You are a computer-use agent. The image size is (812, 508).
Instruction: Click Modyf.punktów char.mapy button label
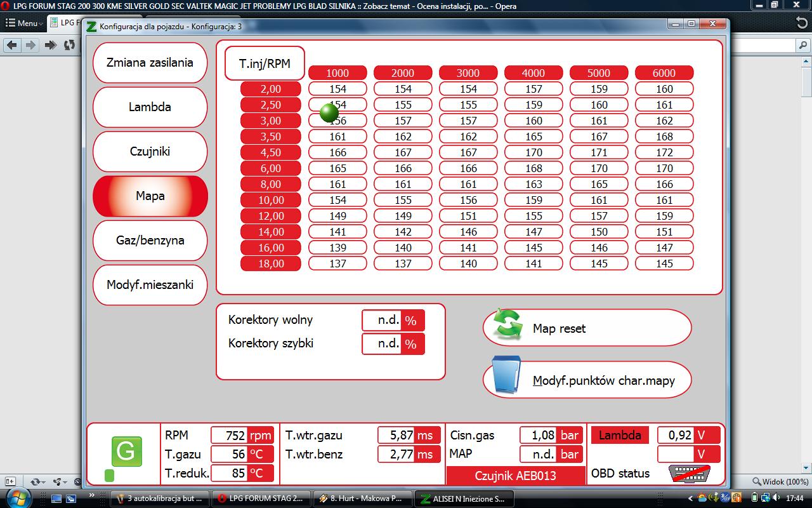pyautogui.click(x=604, y=380)
